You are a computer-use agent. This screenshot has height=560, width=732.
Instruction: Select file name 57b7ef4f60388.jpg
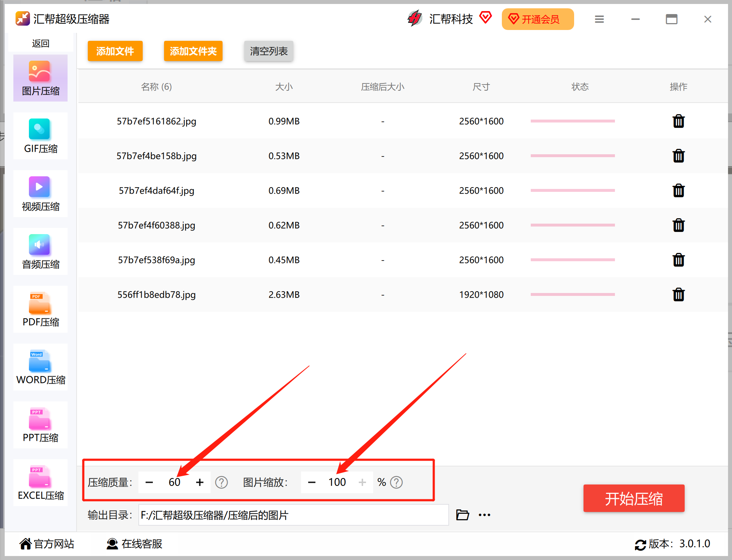(x=156, y=225)
